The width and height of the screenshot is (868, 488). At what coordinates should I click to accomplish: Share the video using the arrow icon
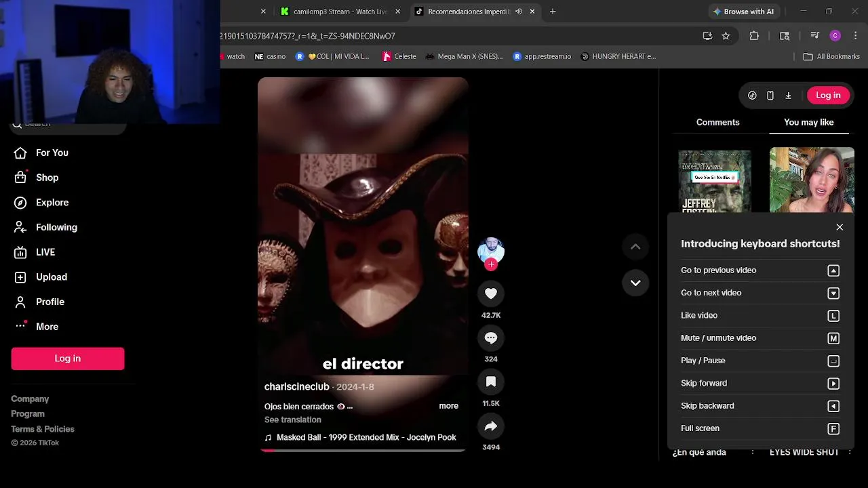(x=491, y=426)
